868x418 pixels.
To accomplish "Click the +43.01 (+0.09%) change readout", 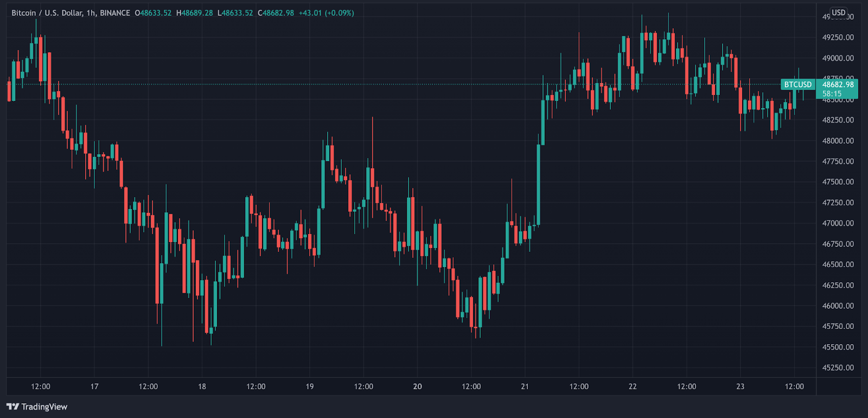I will (326, 12).
